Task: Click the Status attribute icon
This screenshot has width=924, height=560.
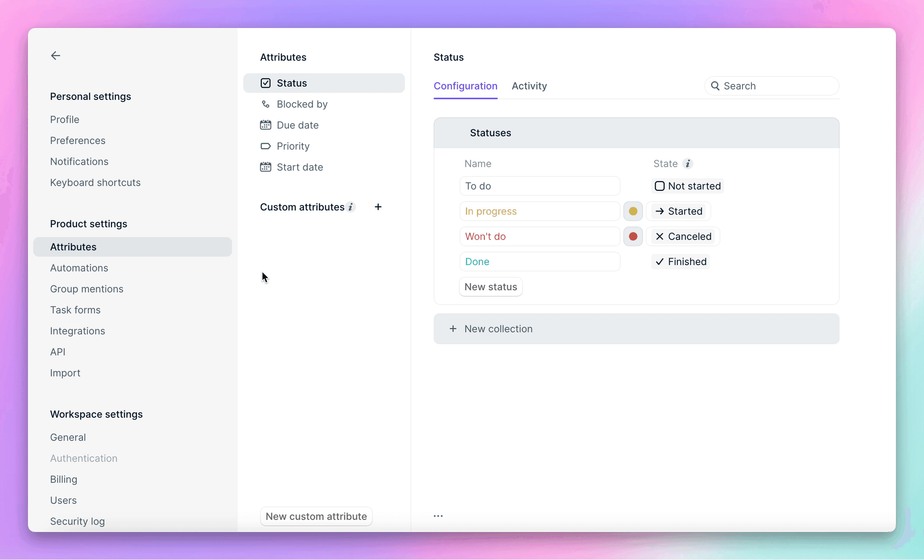Action: pos(266,83)
